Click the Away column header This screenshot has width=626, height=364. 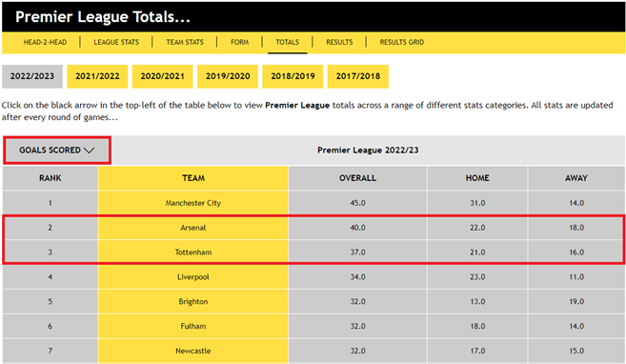pyautogui.click(x=576, y=178)
